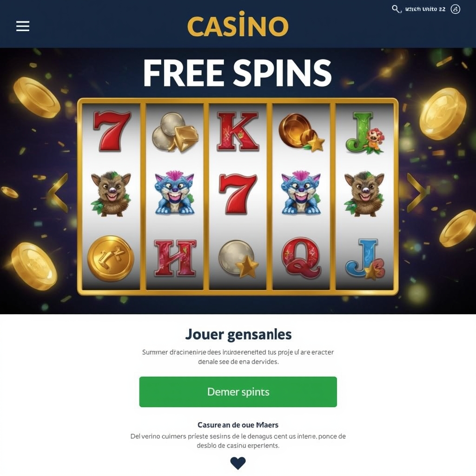This screenshot has width=476, height=476.
Task: Click the red K symbol
Action: coord(238,131)
